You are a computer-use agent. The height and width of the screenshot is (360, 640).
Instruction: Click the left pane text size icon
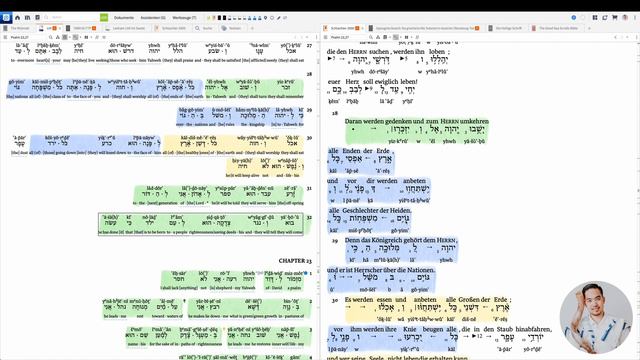pyautogui.click(x=58, y=37)
